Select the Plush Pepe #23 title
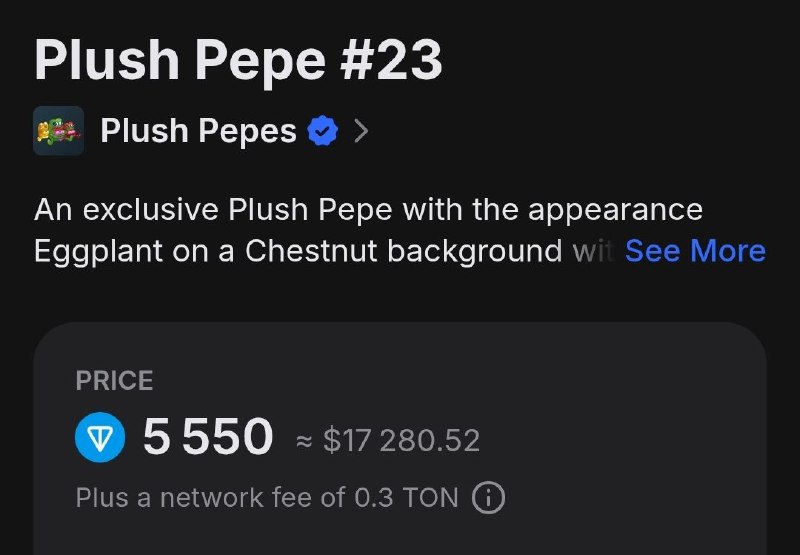Screen dimensions: 800x555 (238, 60)
